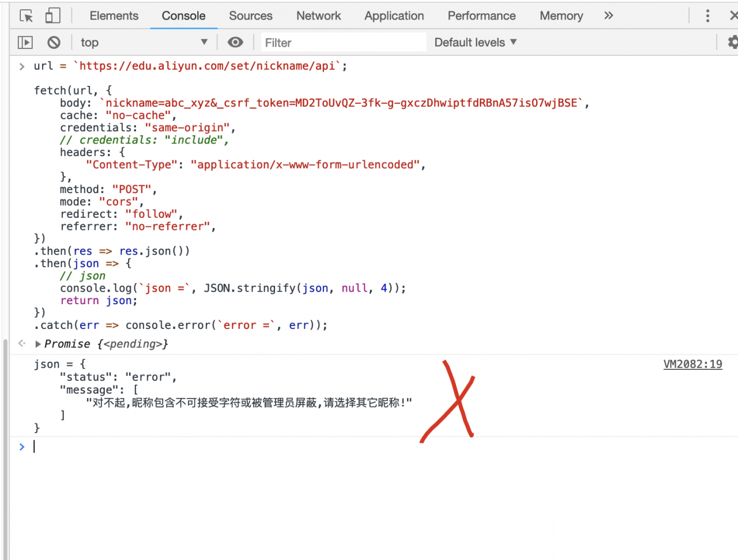Open the top context dropdown
The image size is (738, 560).
pos(144,42)
